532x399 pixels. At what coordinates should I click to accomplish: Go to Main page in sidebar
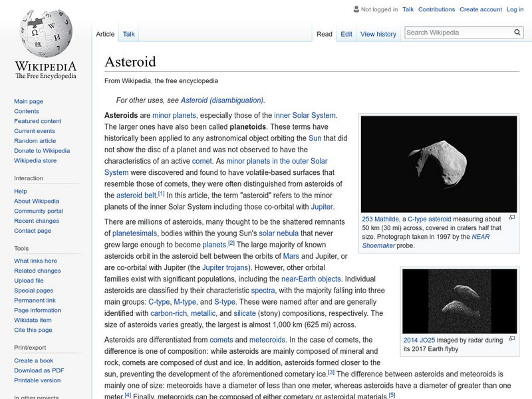click(x=29, y=101)
